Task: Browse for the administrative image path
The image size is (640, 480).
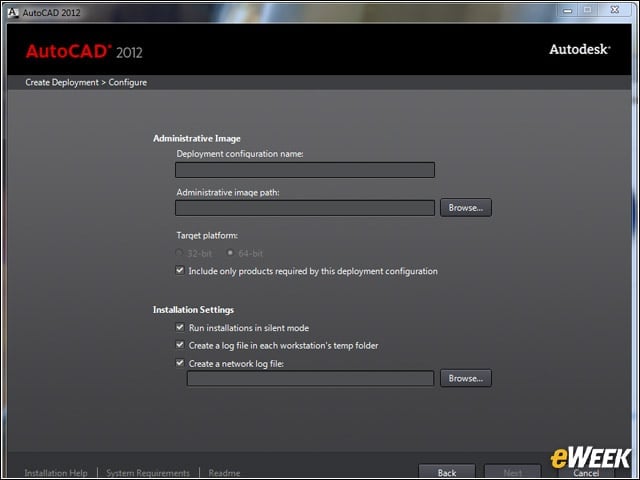Action: [x=466, y=208]
